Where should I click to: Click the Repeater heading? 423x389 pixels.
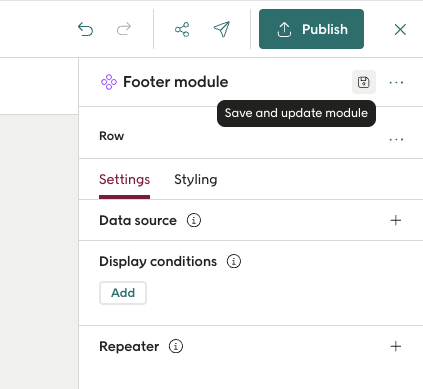129,347
